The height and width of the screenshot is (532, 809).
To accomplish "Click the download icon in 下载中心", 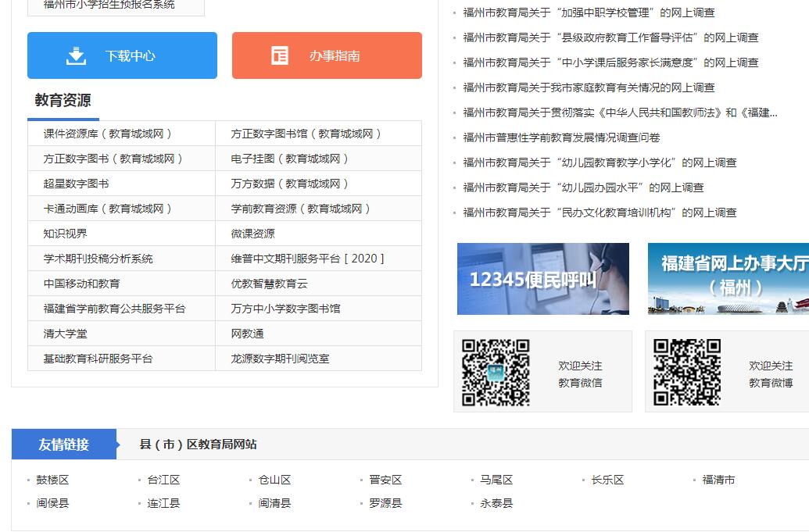I will [x=76, y=55].
